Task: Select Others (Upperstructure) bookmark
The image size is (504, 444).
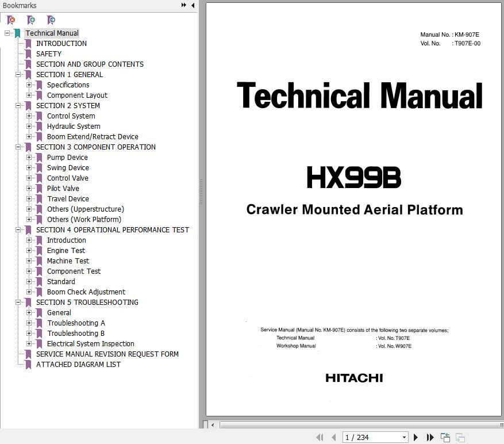Action: click(x=86, y=209)
